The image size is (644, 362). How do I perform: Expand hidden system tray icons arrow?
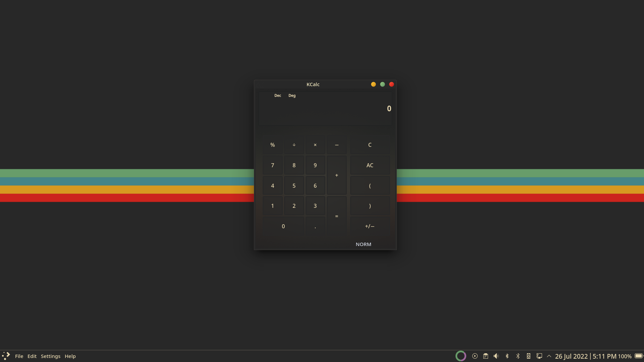tap(549, 356)
